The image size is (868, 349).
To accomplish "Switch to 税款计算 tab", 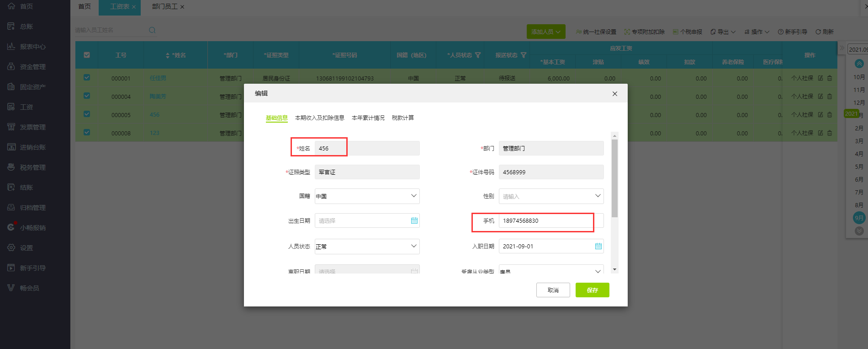I will coord(402,118).
